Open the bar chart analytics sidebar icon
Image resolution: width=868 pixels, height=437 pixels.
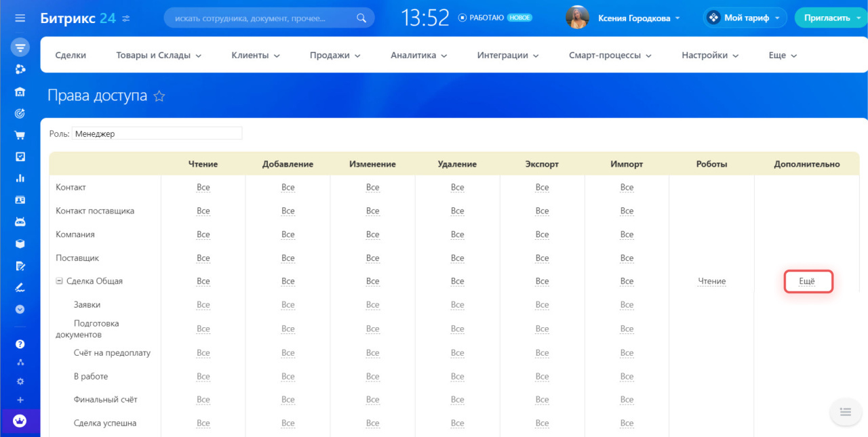click(x=20, y=178)
